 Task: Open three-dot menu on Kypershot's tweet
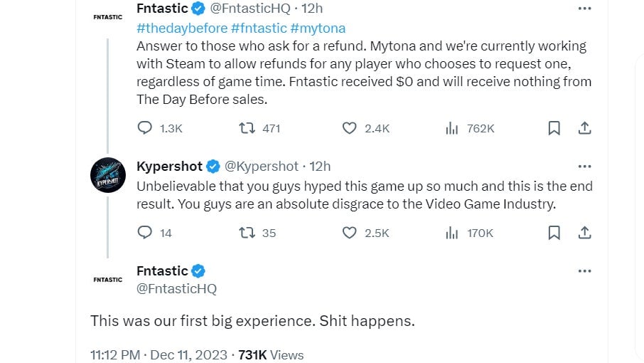(584, 166)
